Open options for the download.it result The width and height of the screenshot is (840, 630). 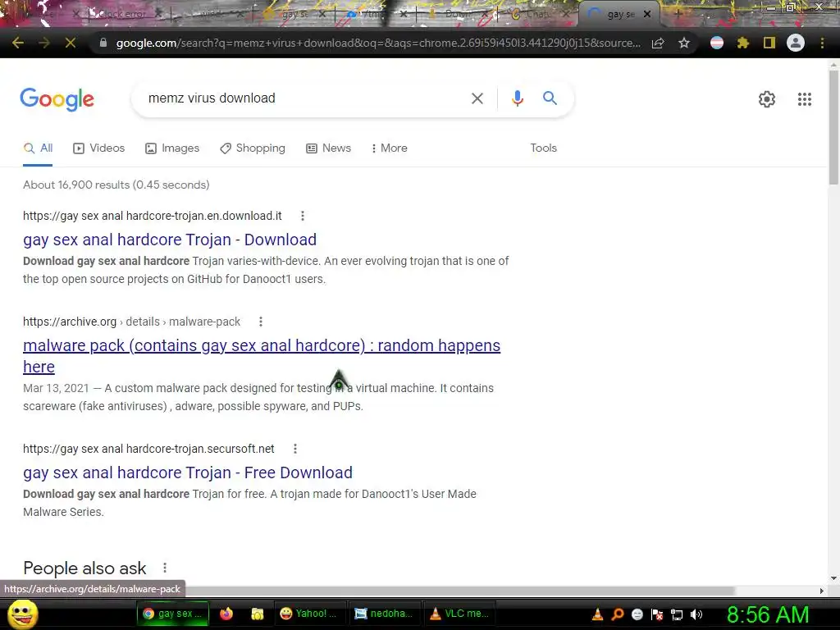(x=303, y=216)
